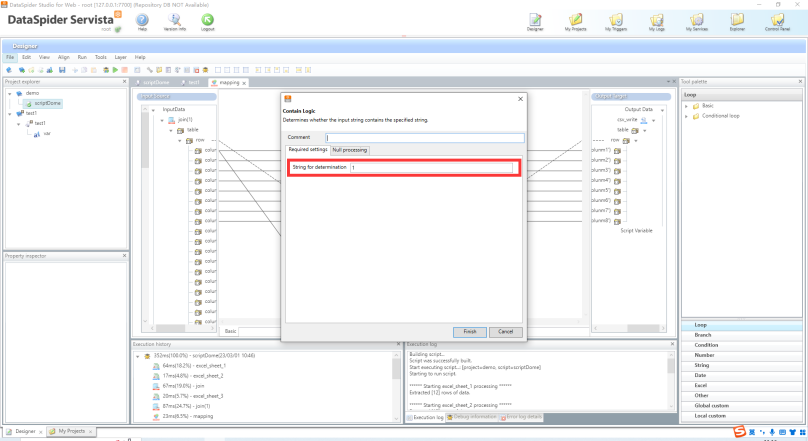Image resolution: width=808 pixels, height=441 pixels.
Task: Close the Contain Logic dialog
Action: (x=520, y=99)
